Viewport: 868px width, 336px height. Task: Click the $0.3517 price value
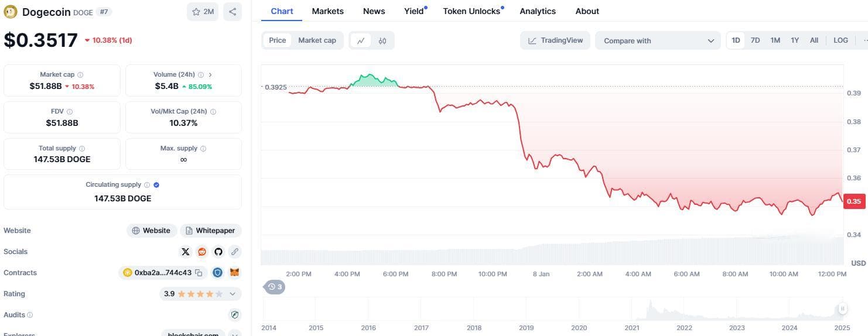[40, 40]
